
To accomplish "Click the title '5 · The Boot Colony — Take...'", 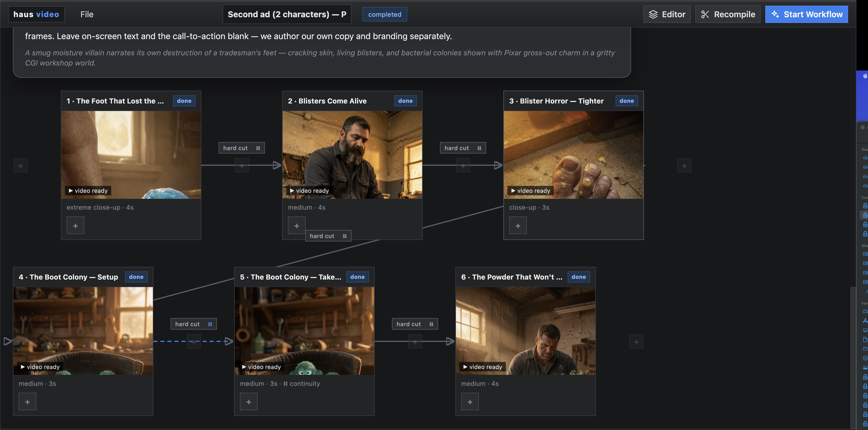I will (291, 277).
